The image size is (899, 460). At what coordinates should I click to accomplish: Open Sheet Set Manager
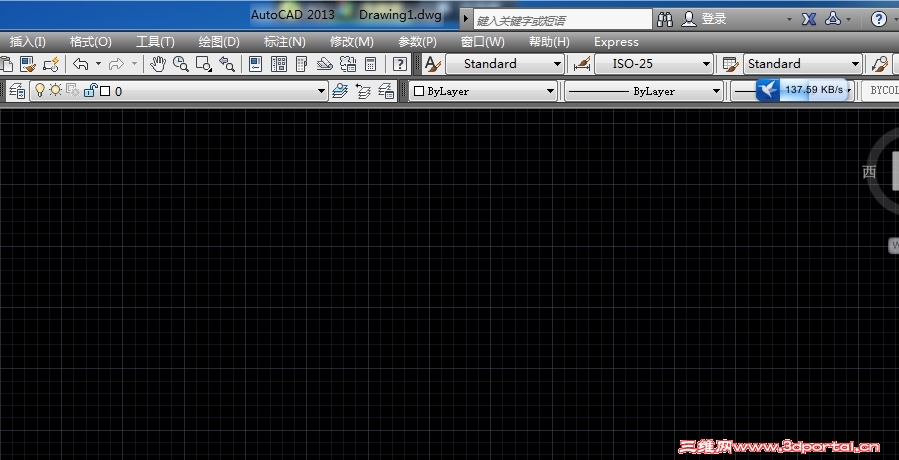tap(325, 64)
